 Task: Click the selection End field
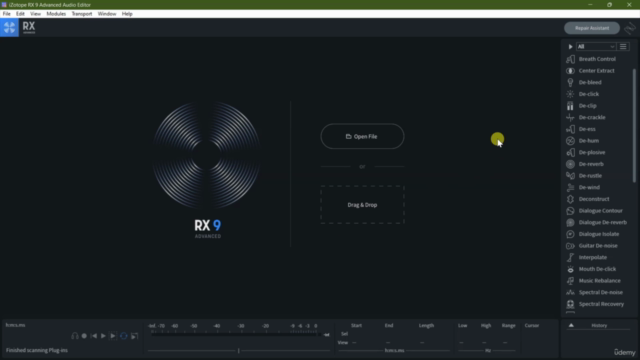[389, 334]
